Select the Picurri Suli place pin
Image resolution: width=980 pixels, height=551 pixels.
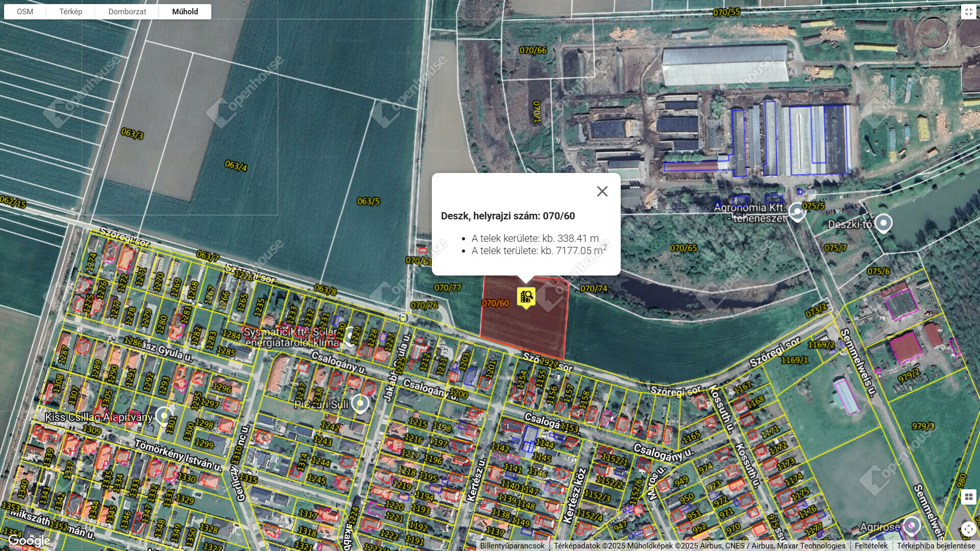[360, 404]
